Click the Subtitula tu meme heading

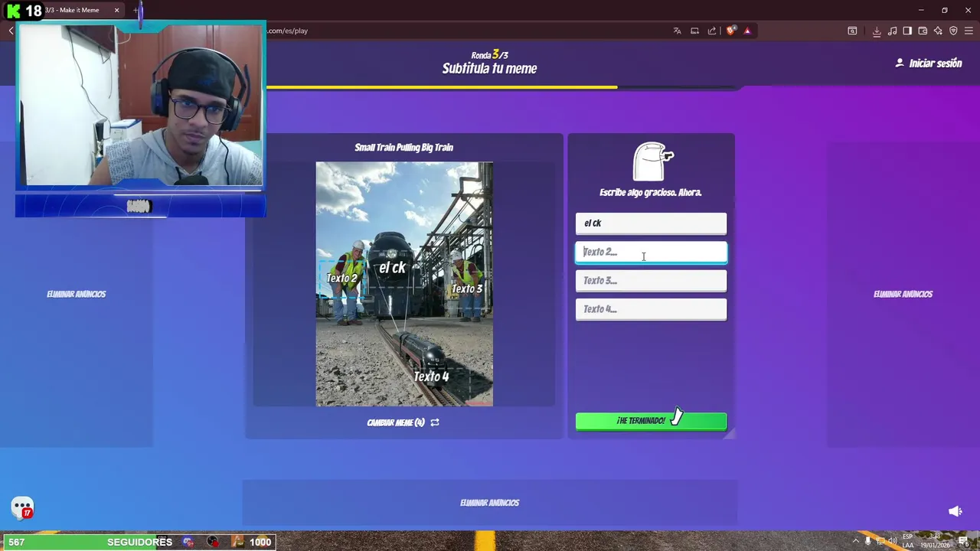tap(489, 69)
